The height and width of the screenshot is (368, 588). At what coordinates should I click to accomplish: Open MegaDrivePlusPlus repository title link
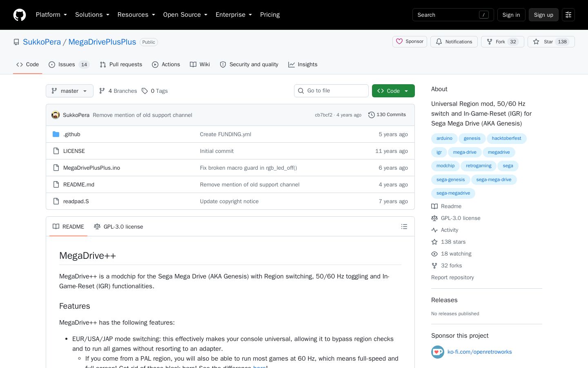pyautogui.click(x=102, y=42)
